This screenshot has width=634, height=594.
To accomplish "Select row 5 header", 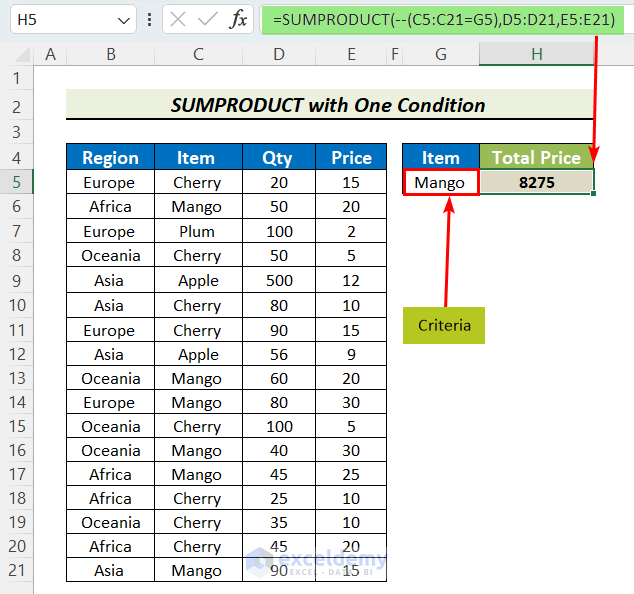I will (17, 182).
